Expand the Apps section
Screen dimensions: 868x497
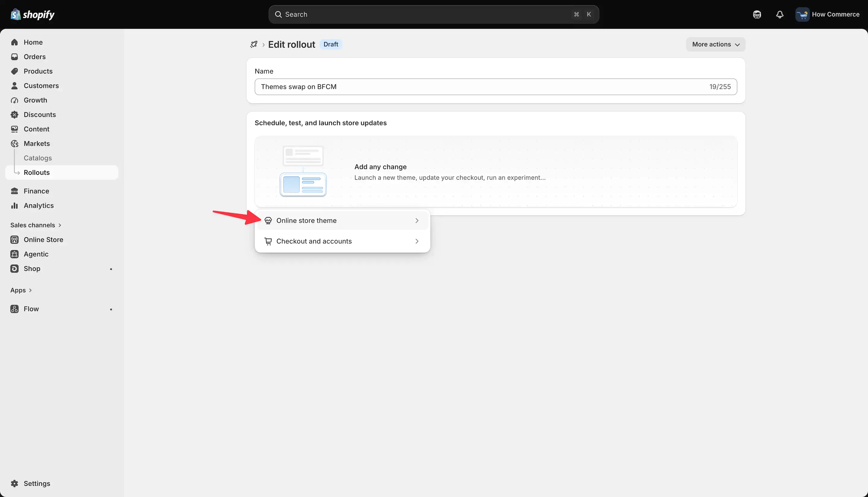(21, 290)
